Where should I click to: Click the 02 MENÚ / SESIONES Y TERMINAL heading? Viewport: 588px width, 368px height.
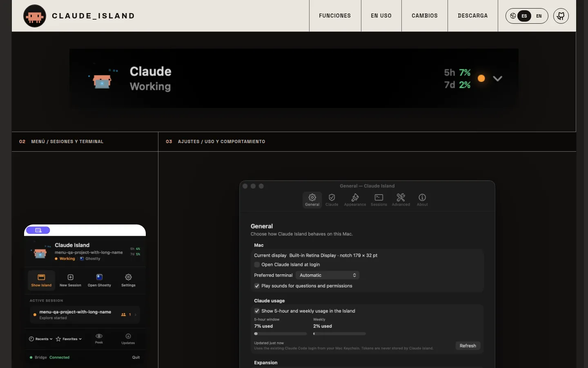coord(61,141)
